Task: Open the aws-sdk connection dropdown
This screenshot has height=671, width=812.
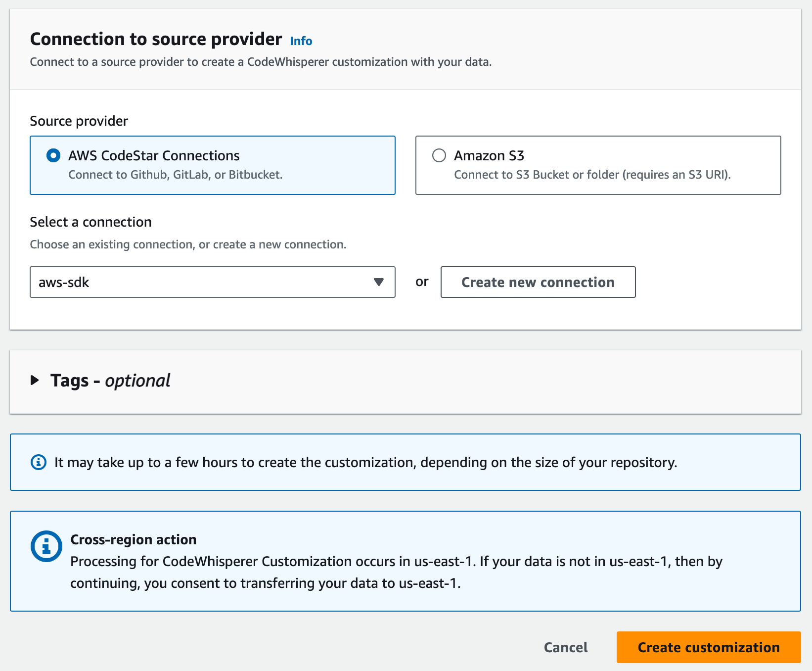Action: tap(212, 282)
